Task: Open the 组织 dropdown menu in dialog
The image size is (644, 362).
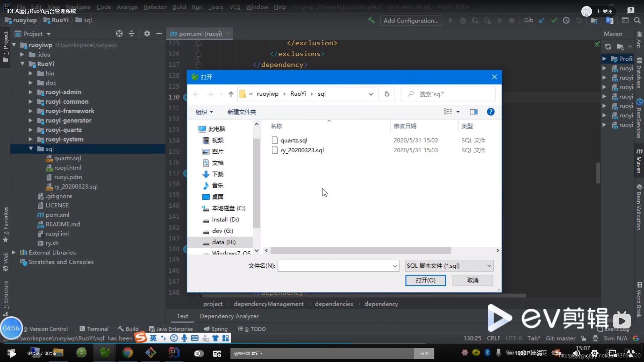Action: pos(204,112)
